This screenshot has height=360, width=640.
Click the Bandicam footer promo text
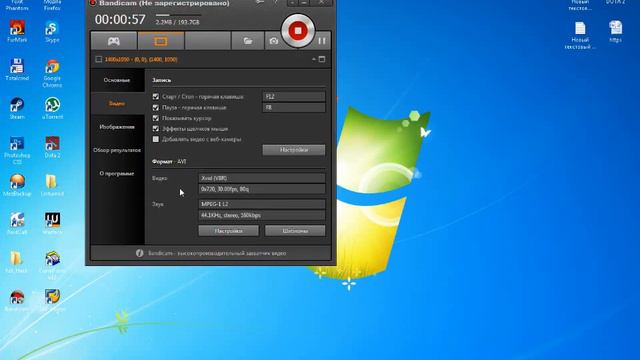click(x=217, y=253)
